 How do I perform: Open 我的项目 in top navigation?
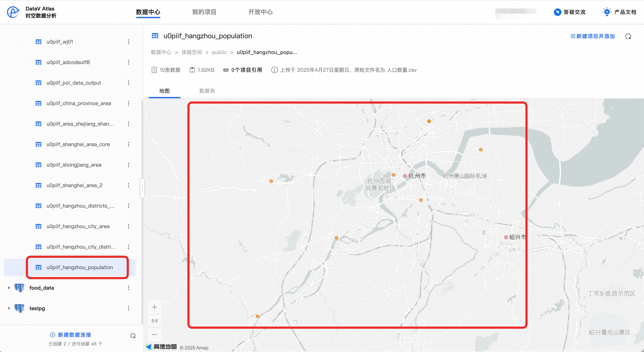(204, 12)
